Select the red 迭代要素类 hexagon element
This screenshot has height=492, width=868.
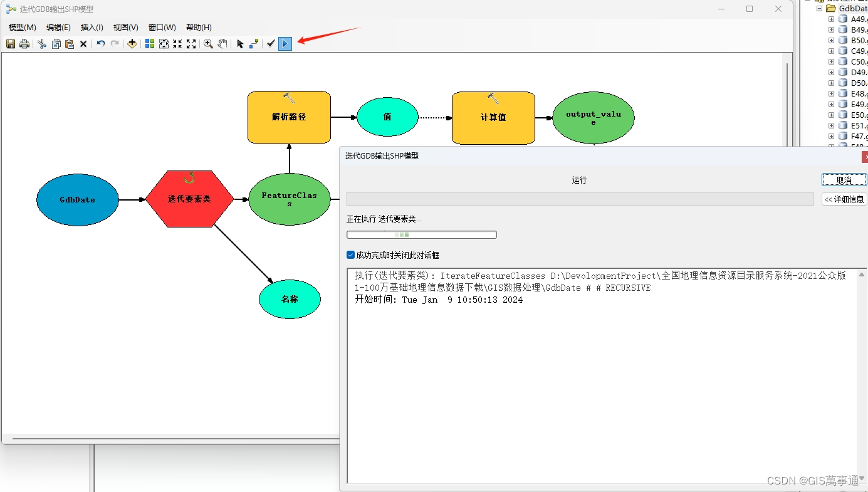(x=190, y=199)
